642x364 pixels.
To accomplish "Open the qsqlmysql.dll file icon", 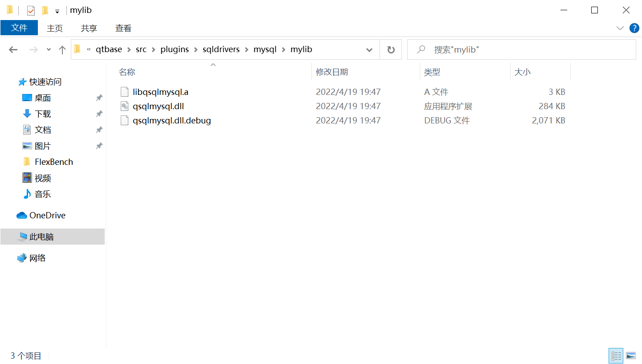I will [x=124, y=106].
